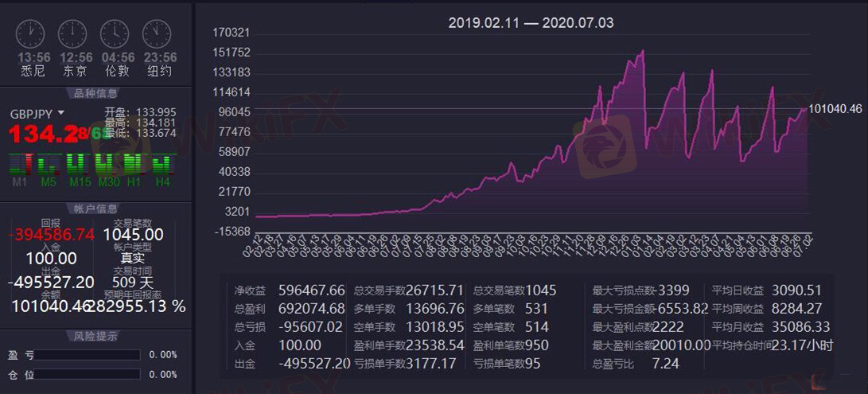Click the London (伦敦) clock icon
This screenshot has height=394, width=868.
[x=115, y=33]
